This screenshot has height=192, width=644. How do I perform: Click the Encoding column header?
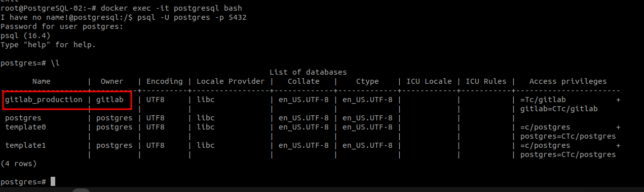coord(164,81)
